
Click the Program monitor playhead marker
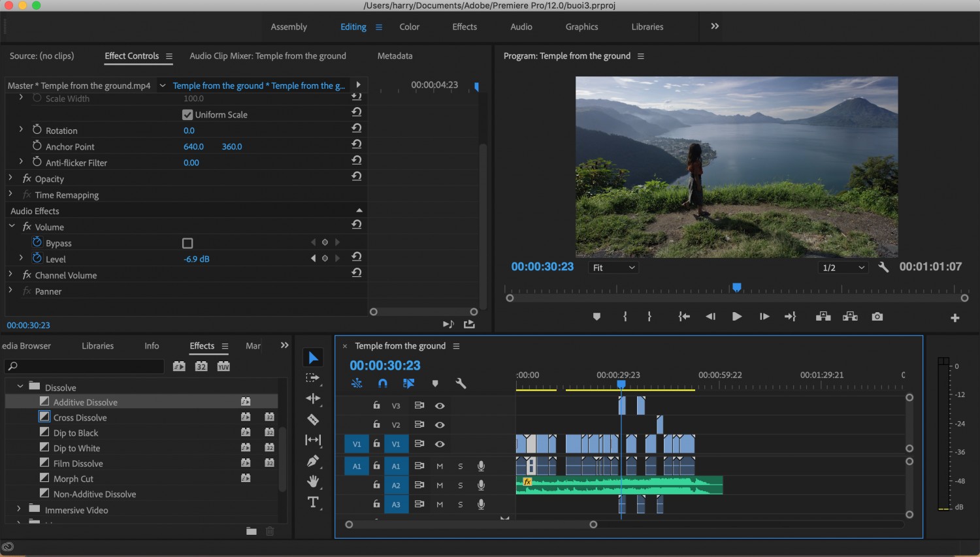pos(737,287)
